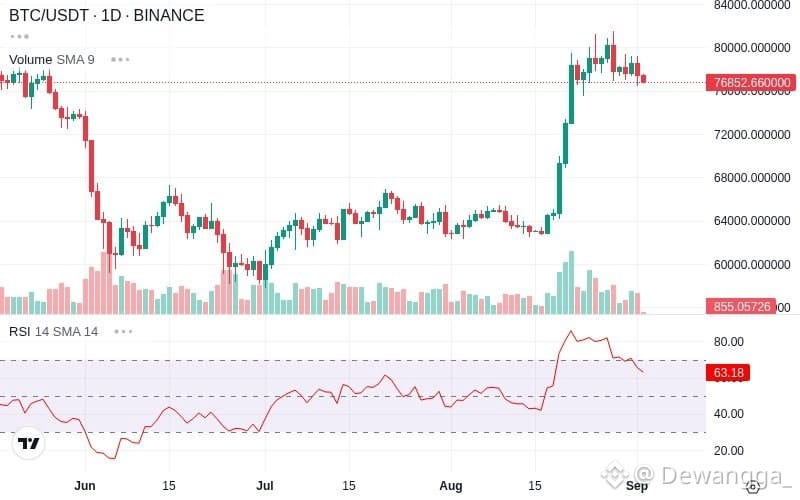Click the Binance watermark logo icon
The width and height of the screenshot is (800, 500).
pyautogui.click(x=614, y=475)
